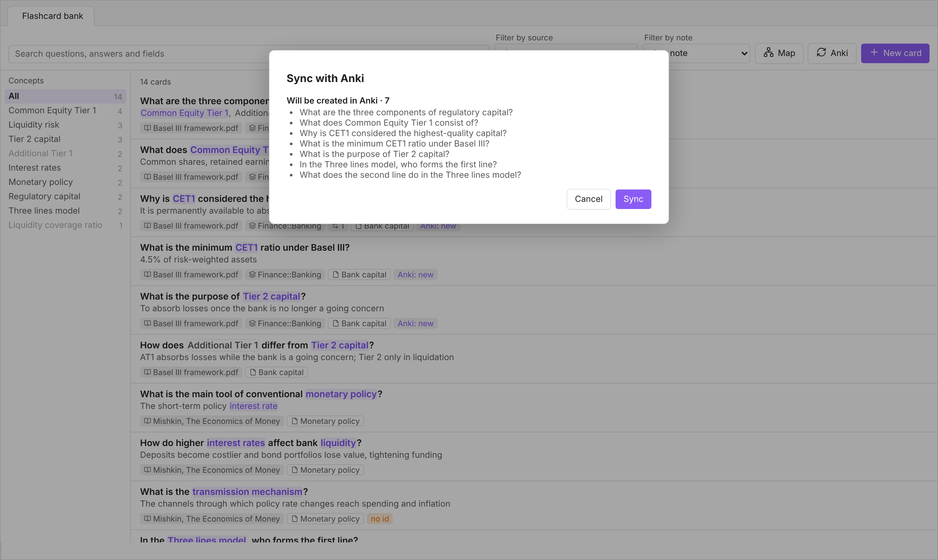Click Mishkin source tag on transmission mechanism card

pyautogui.click(x=212, y=519)
